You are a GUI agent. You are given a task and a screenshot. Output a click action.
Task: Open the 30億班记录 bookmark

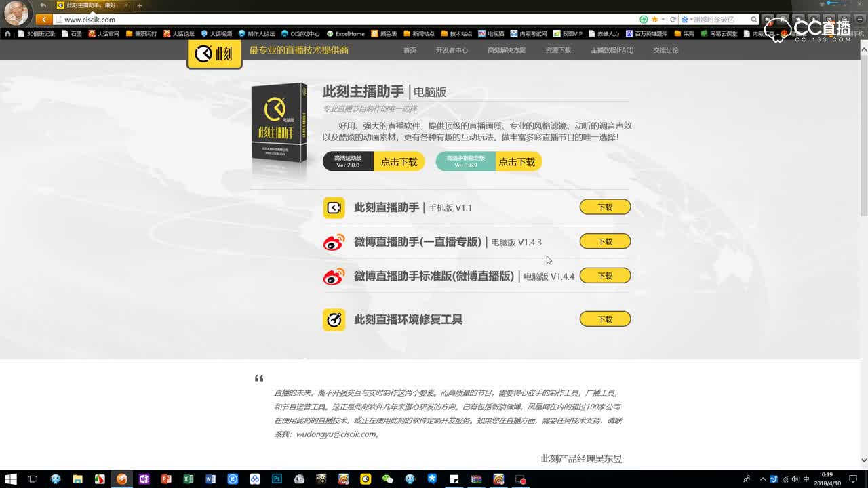(x=37, y=33)
